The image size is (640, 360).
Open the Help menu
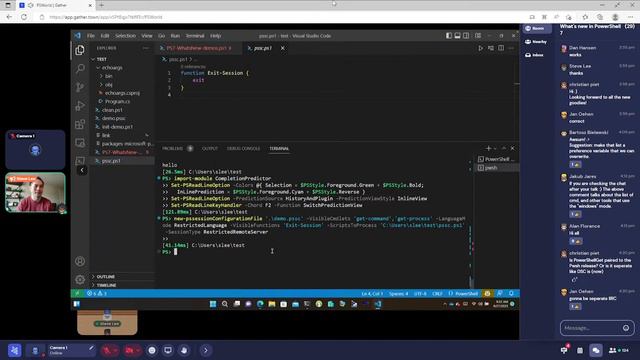216,36
